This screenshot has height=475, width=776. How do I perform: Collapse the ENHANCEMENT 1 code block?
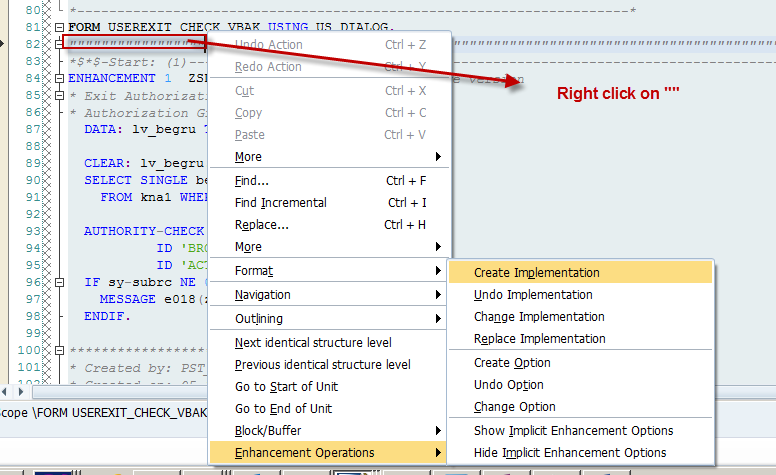pyautogui.click(x=60, y=78)
